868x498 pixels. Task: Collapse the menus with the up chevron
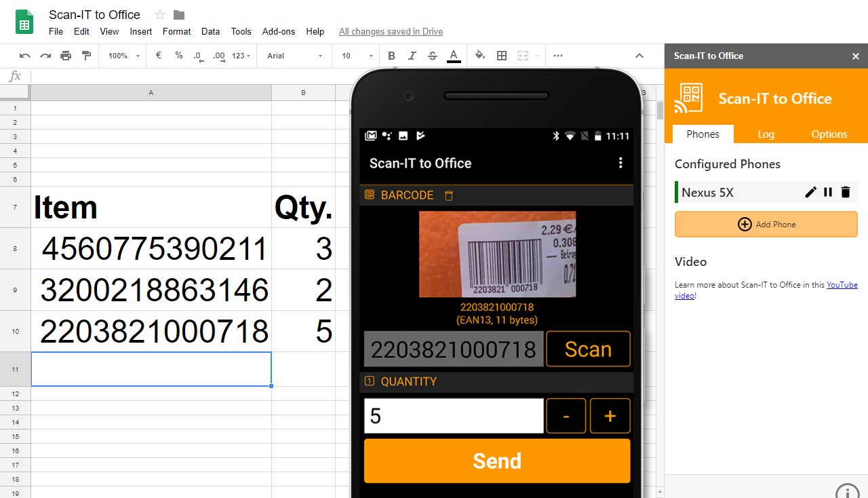coord(639,56)
